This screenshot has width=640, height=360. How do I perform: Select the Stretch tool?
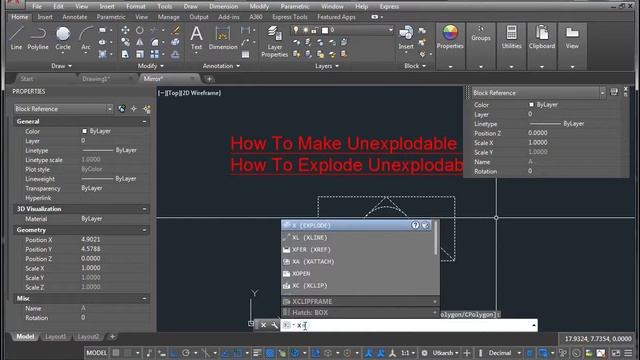click(125, 54)
